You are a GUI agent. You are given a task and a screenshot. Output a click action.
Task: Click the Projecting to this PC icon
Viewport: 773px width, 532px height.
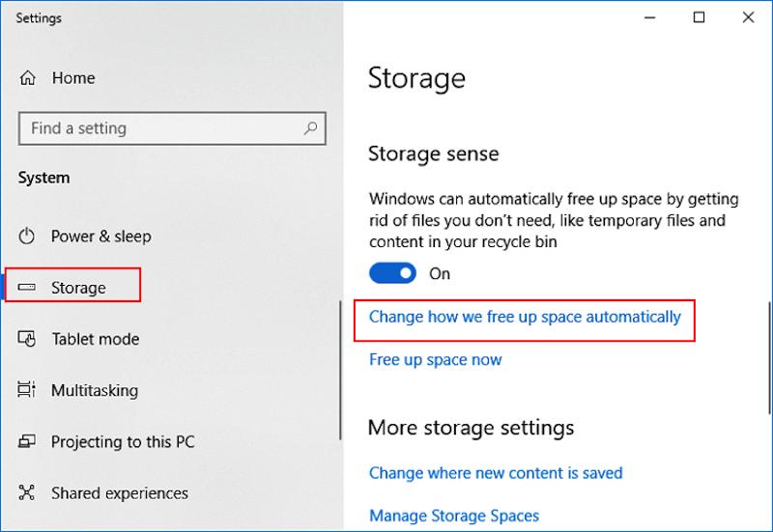tap(28, 442)
